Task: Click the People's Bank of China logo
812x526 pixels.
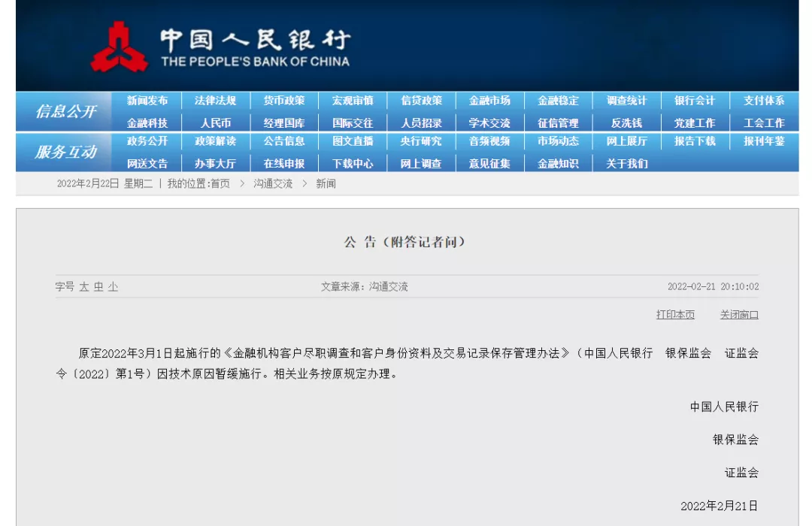Action: (x=120, y=44)
